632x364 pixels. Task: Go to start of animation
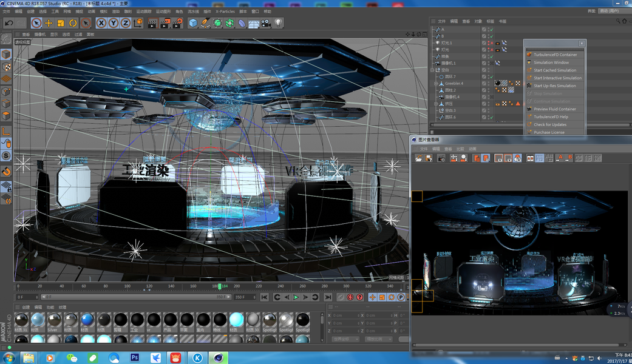[x=265, y=297]
